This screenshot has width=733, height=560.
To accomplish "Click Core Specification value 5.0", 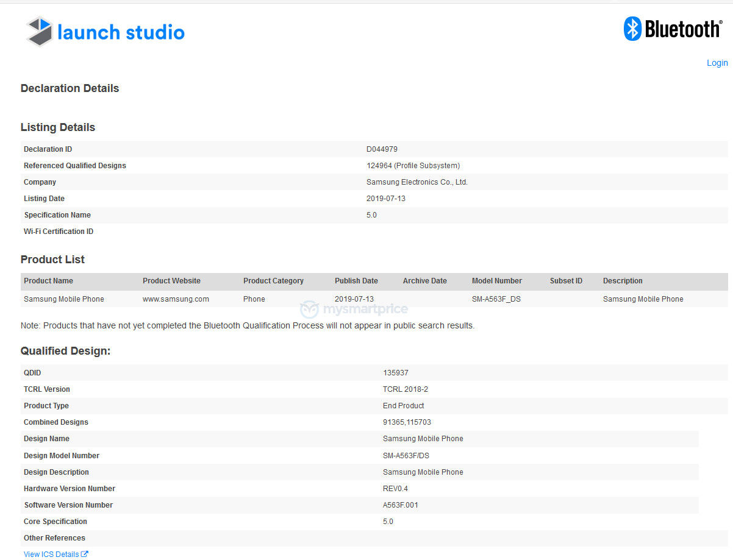I will [388, 521].
